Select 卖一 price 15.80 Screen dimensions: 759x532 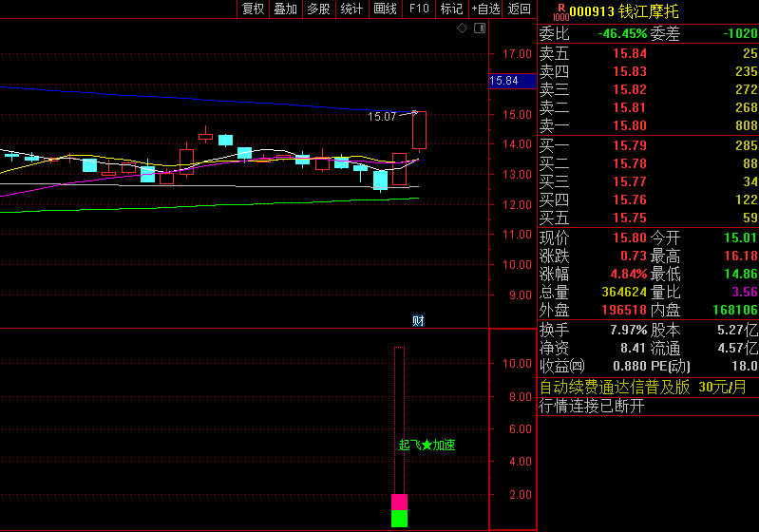pyautogui.click(x=630, y=125)
